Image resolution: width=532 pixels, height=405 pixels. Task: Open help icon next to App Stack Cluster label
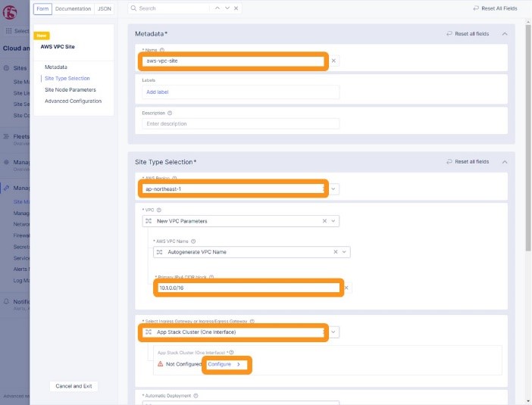231,353
